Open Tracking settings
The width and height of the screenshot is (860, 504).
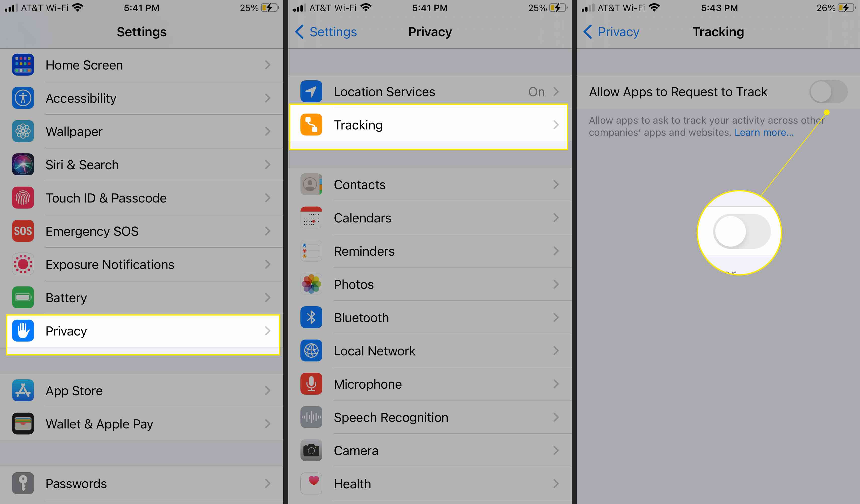click(429, 125)
